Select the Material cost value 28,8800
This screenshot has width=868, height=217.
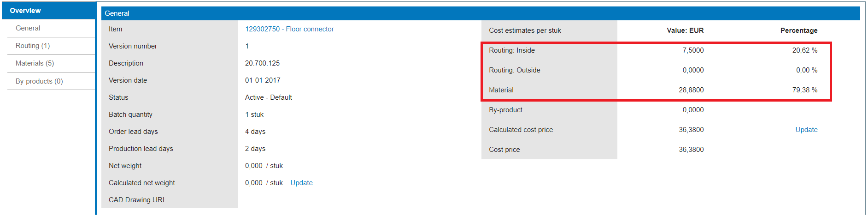(691, 90)
